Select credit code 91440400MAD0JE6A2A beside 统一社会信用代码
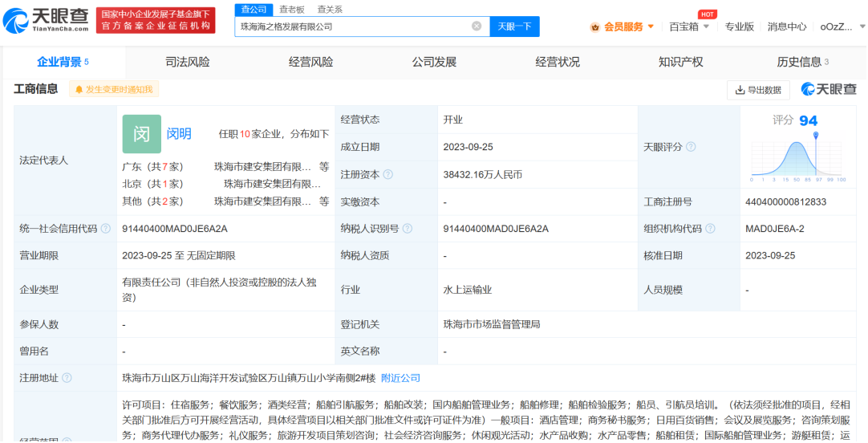 point(175,229)
